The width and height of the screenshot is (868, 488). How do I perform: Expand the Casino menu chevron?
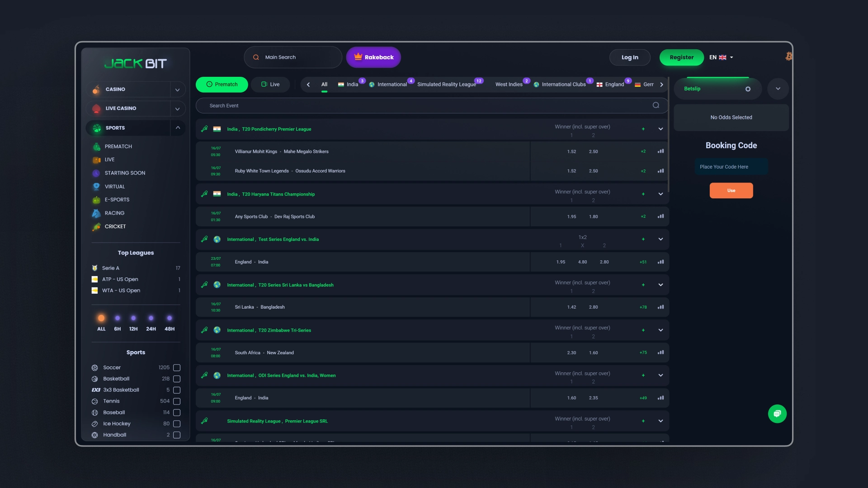coord(178,89)
